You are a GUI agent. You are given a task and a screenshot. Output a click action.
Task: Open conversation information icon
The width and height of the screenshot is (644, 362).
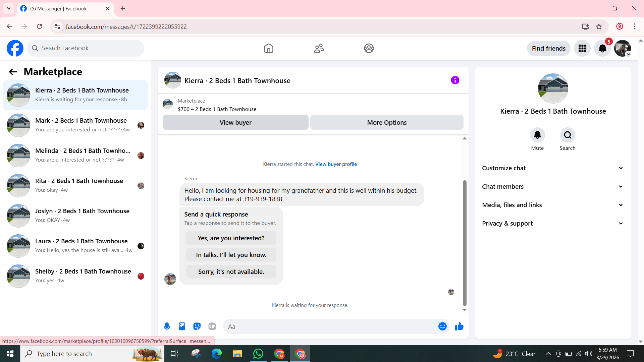(455, 80)
